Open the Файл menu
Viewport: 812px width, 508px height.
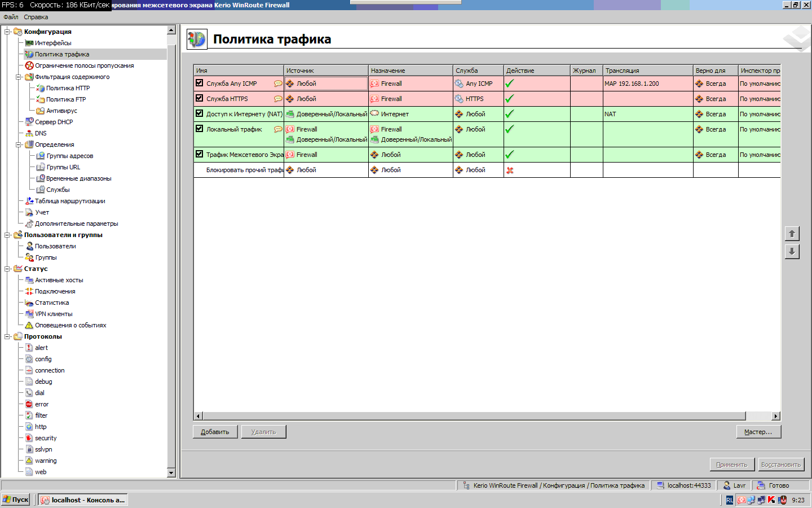tap(11, 17)
